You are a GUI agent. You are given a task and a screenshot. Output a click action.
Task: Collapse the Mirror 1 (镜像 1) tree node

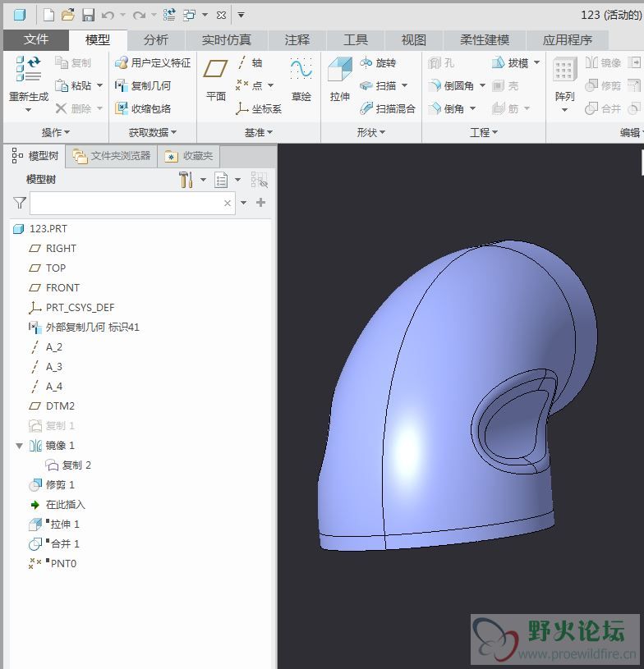pyautogui.click(x=19, y=446)
